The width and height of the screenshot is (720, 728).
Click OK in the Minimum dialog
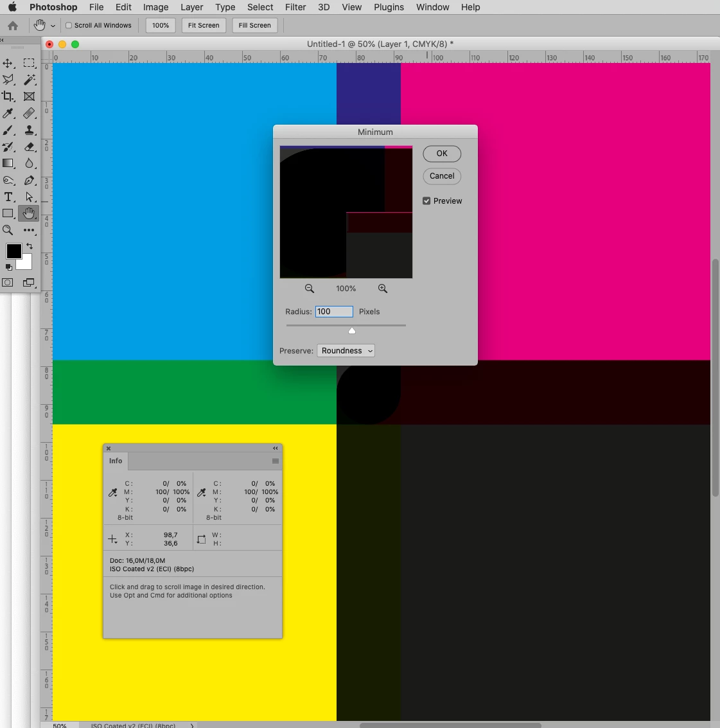(x=442, y=153)
